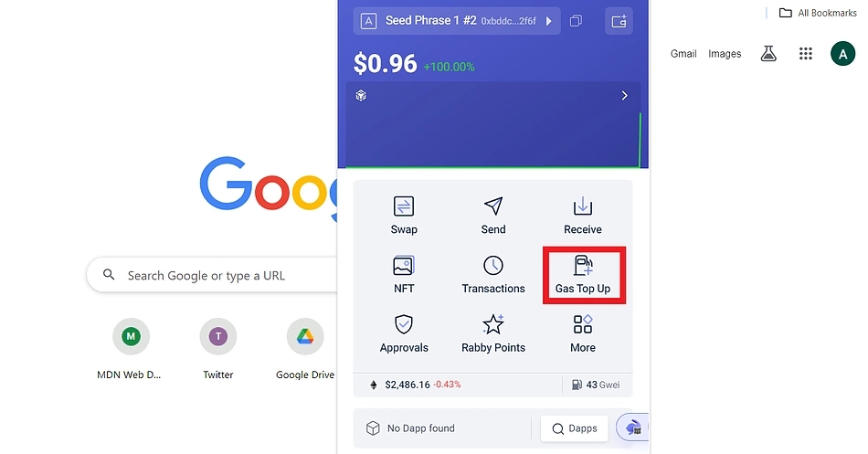Expand the Seed Phrase 1 #2 account selector
The width and height of the screenshot is (868, 454).
click(457, 21)
